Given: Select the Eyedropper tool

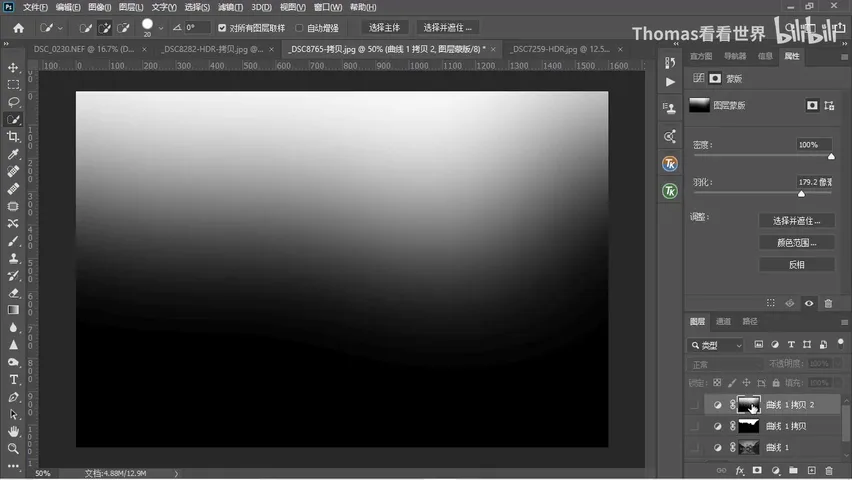Looking at the screenshot, I should pyautogui.click(x=13, y=154).
